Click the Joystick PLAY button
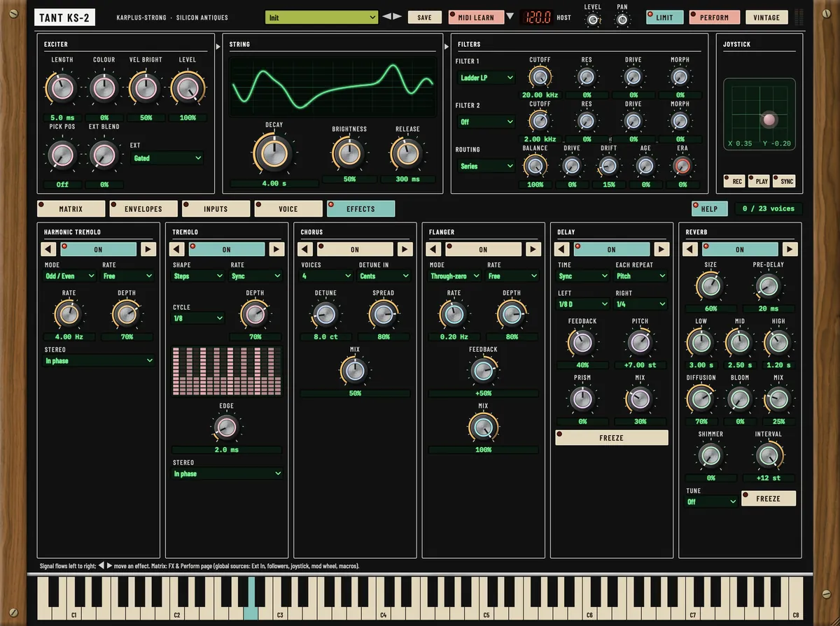 coord(759,181)
